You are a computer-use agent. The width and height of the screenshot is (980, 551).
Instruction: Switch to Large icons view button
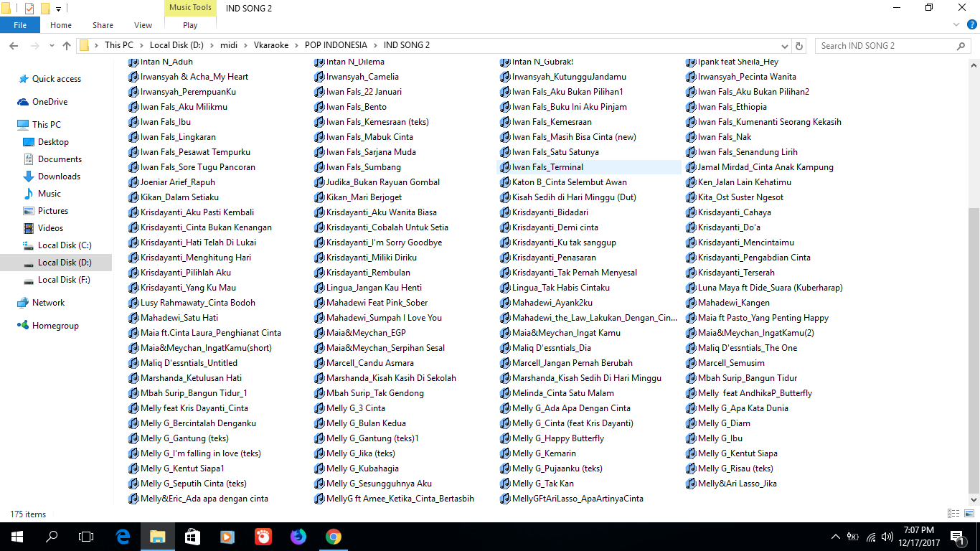(969, 514)
